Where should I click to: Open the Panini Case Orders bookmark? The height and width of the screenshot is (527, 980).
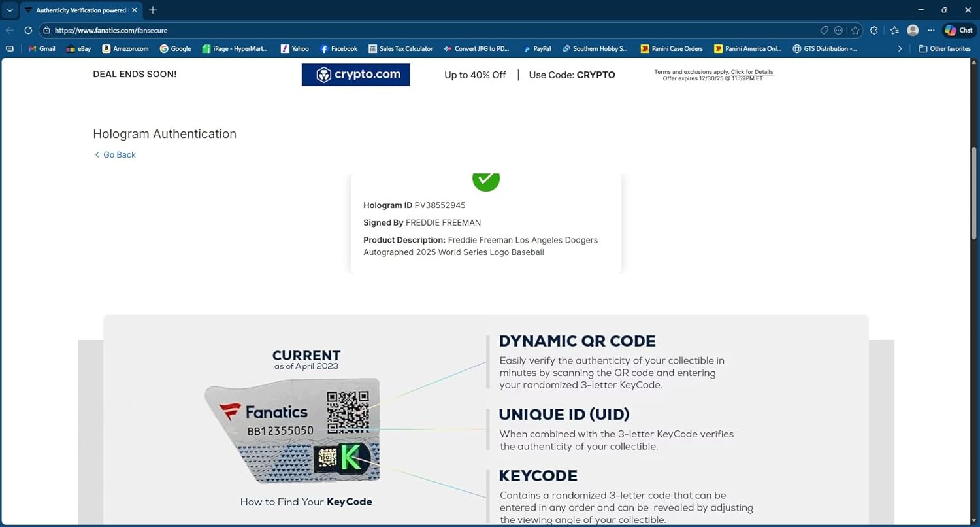672,49
